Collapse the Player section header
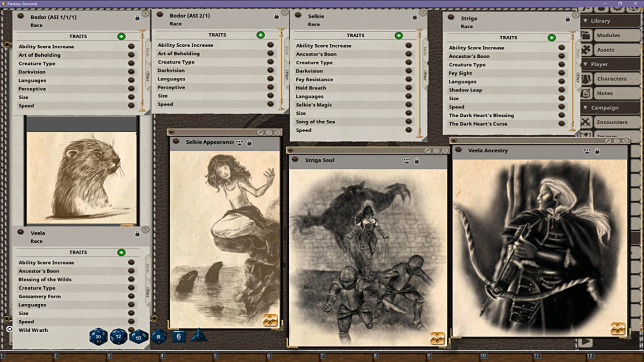This screenshot has height=362, width=644. (x=585, y=64)
